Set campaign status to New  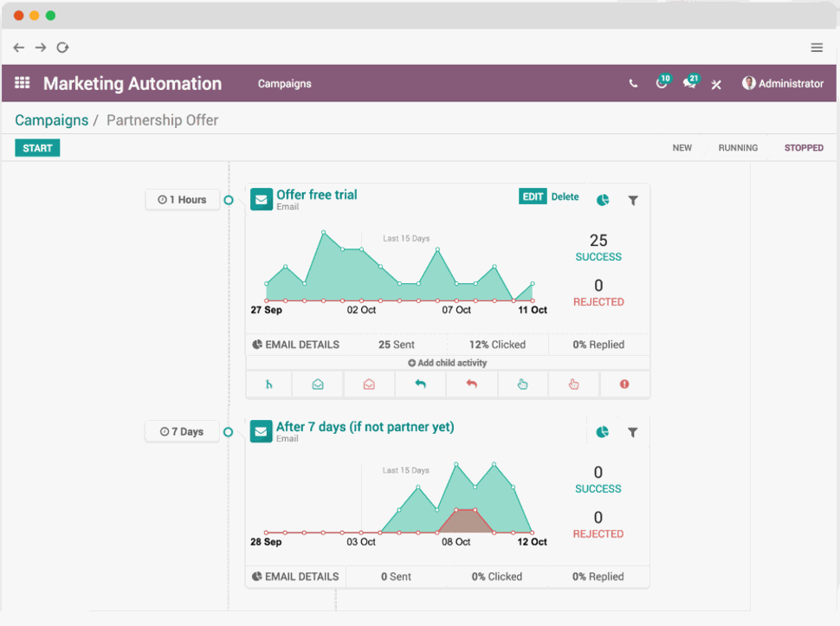pyautogui.click(x=682, y=148)
